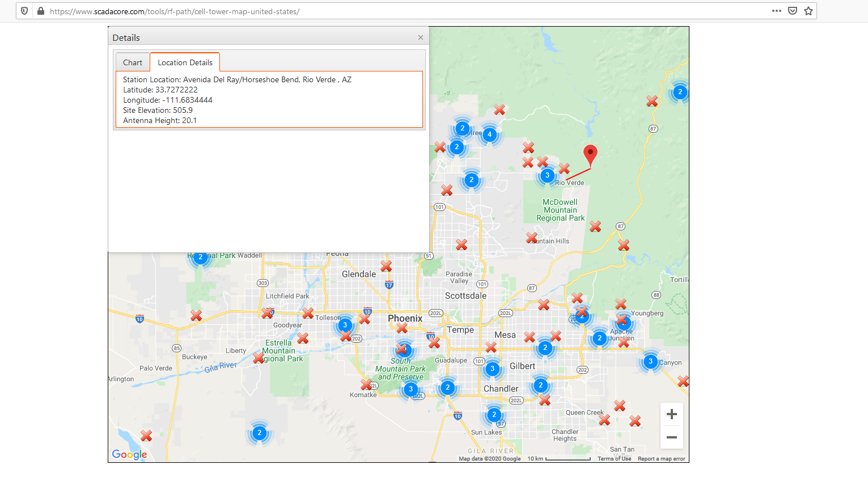Viewport: 868px width, 481px height.
Task: Zoom in using the plus button
Action: point(671,414)
